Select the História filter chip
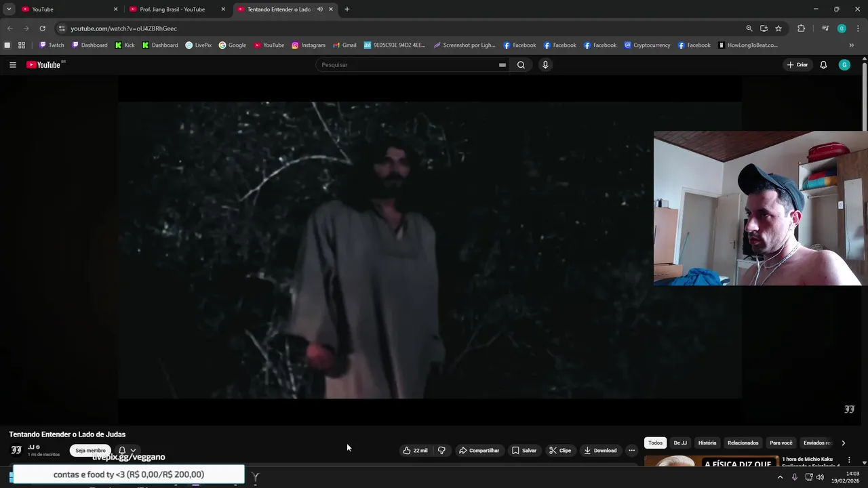This screenshot has height=488, width=868. tap(707, 443)
